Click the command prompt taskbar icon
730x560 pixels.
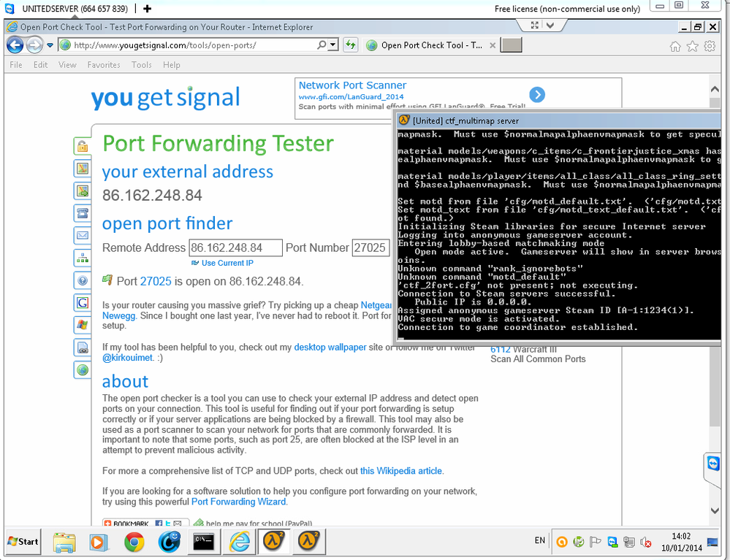pyautogui.click(x=203, y=542)
